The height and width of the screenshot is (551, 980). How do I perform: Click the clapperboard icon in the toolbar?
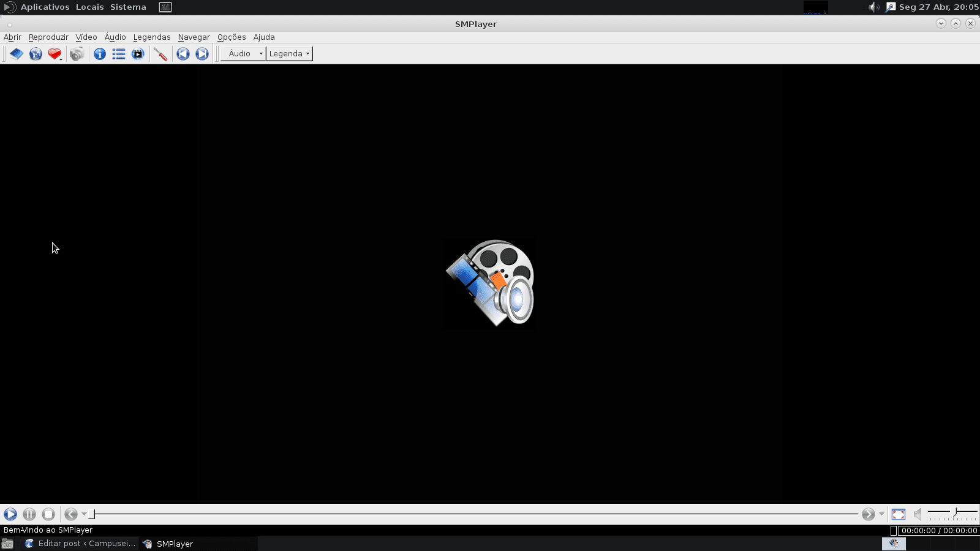(138, 54)
